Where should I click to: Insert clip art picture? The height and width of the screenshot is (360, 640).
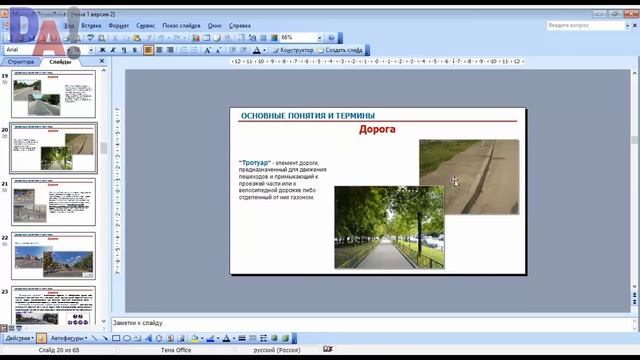170,338
